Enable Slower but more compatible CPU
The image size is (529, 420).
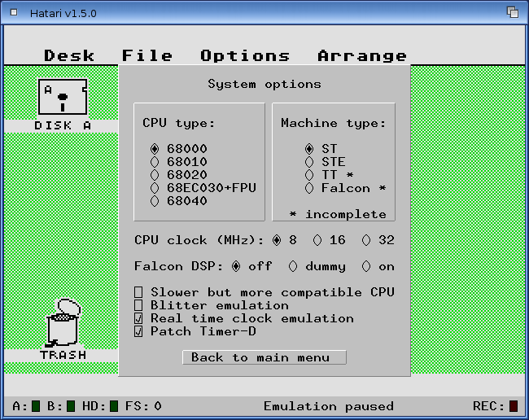tap(138, 292)
